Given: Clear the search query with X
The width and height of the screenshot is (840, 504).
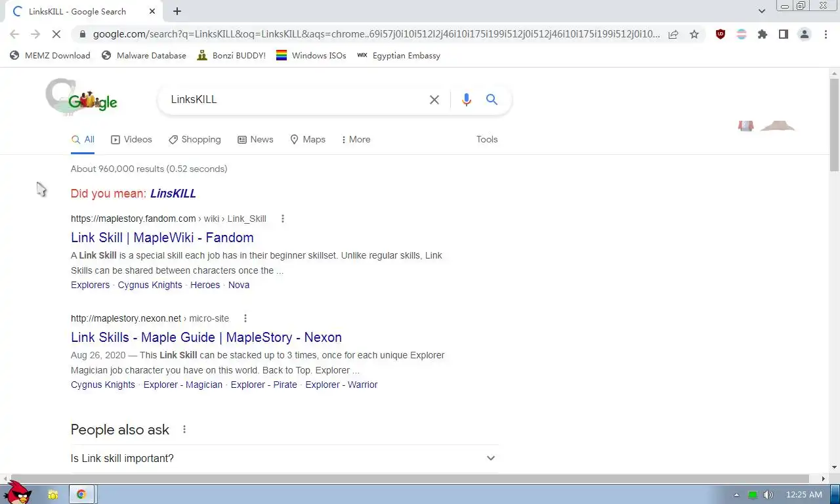Looking at the screenshot, I should click(434, 100).
